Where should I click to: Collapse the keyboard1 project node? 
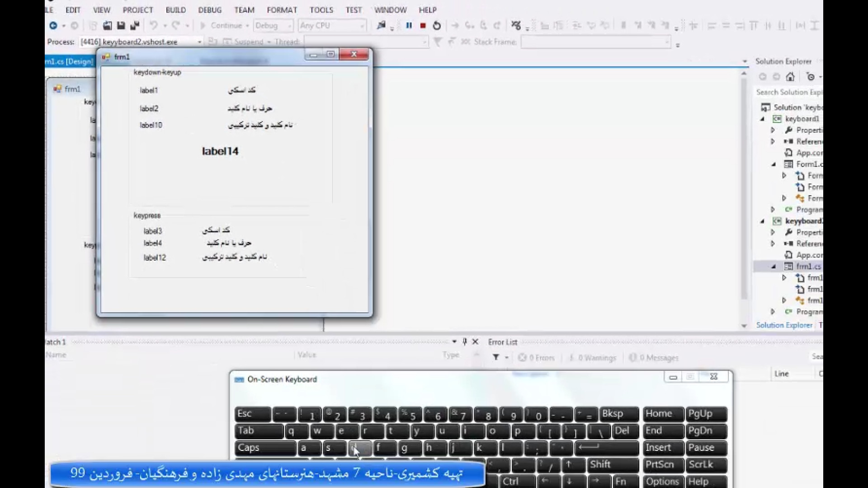pos(763,119)
